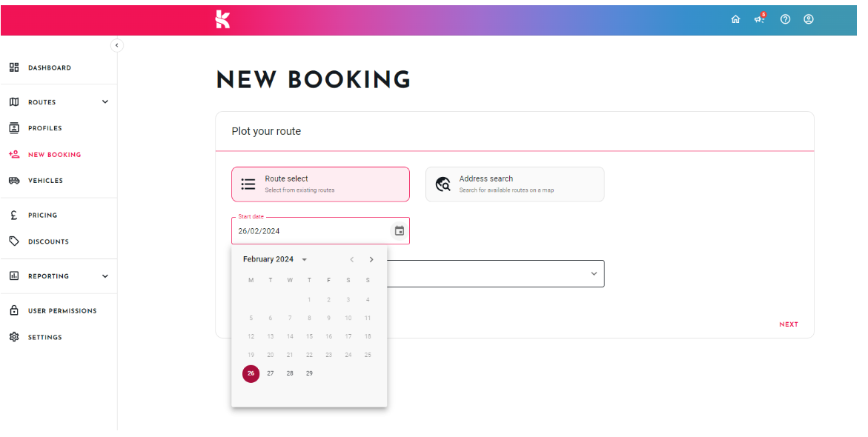Expand the Reporting submenu chevron

pos(105,276)
